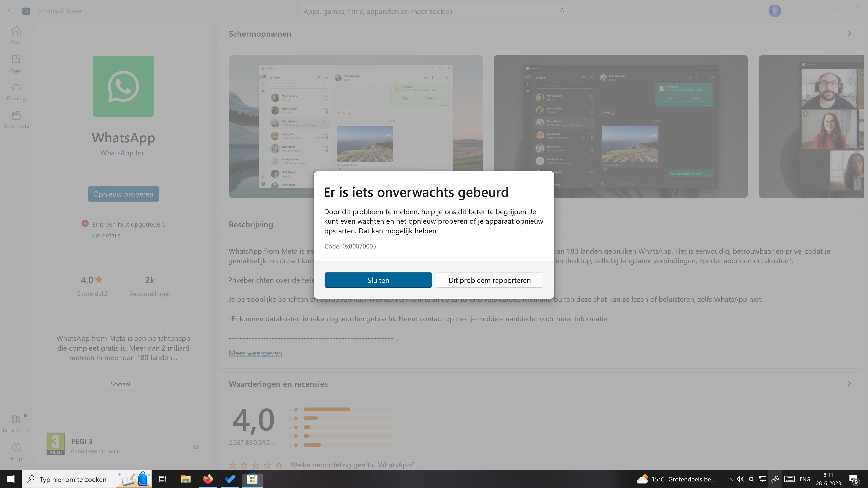Open Task View on the taskbar
868x488 pixels.
coord(163,479)
